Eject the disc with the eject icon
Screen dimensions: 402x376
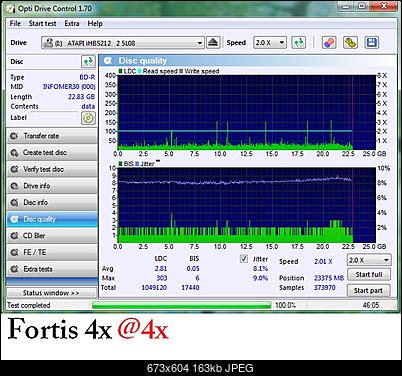pyautogui.click(x=213, y=43)
